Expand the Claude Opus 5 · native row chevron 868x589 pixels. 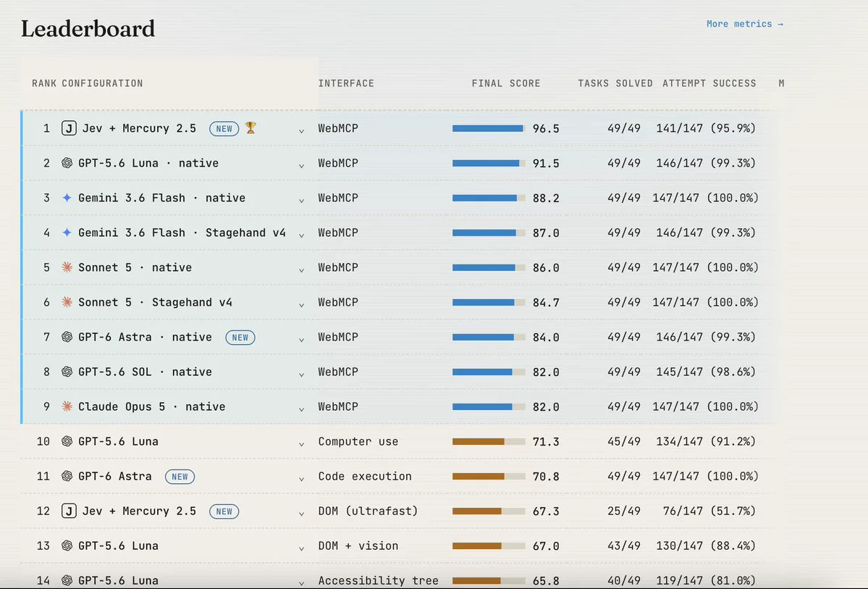point(302,409)
